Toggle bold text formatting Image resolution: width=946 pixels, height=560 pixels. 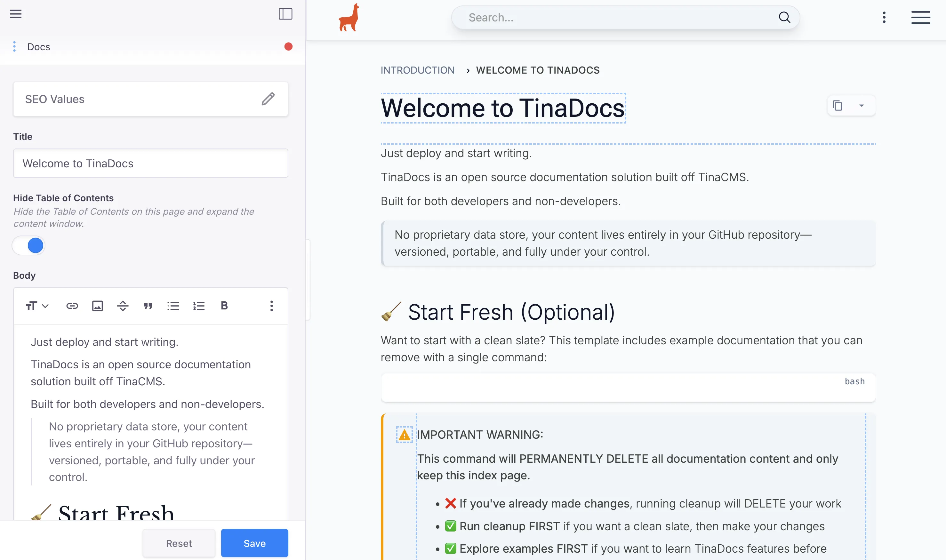point(224,306)
